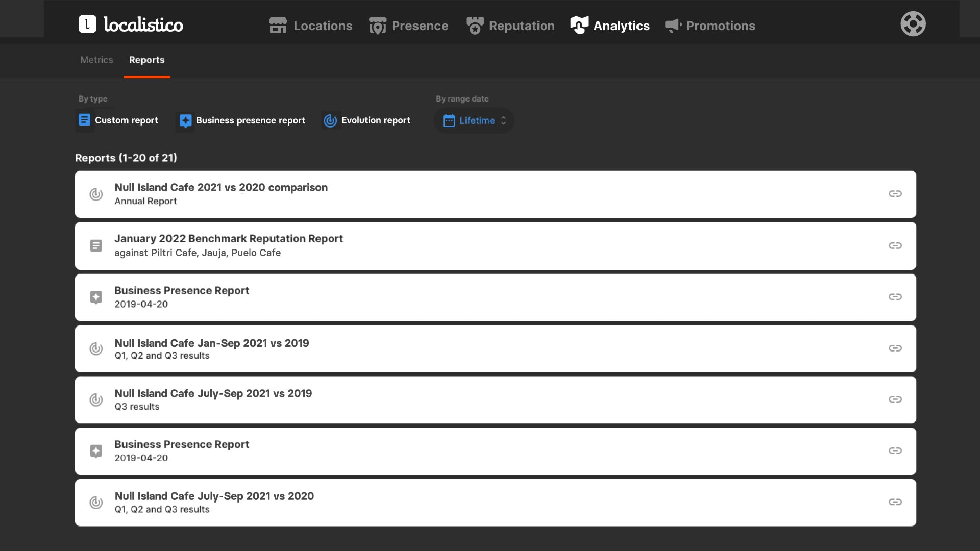Copy link for Null Island 2021 vs 2020 report
The width and height of the screenshot is (980, 551).
[x=895, y=194]
